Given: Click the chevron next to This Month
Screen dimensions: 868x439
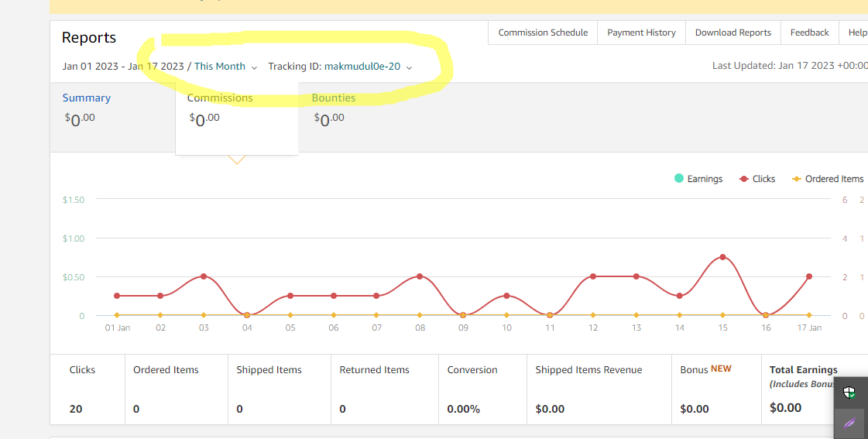Looking at the screenshot, I should (254, 67).
